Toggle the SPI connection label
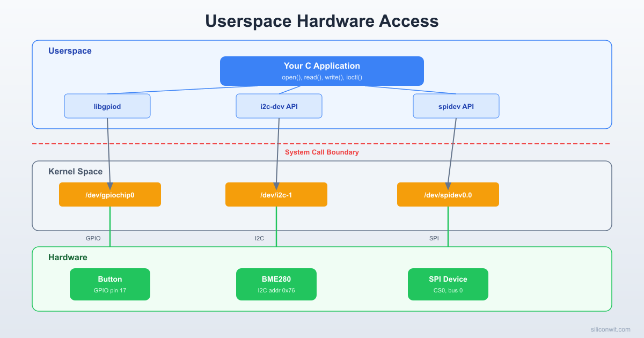The width and height of the screenshot is (644, 338). (x=434, y=238)
